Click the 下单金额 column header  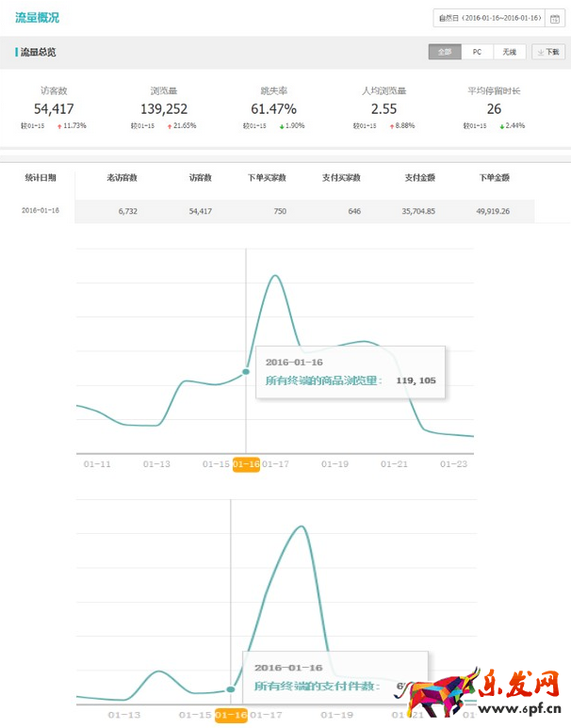point(494,177)
